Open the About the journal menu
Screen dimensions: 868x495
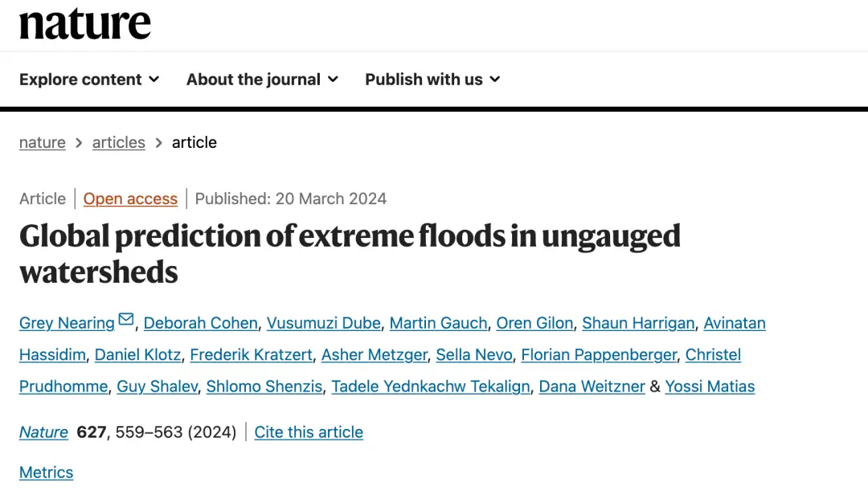[x=262, y=80]
